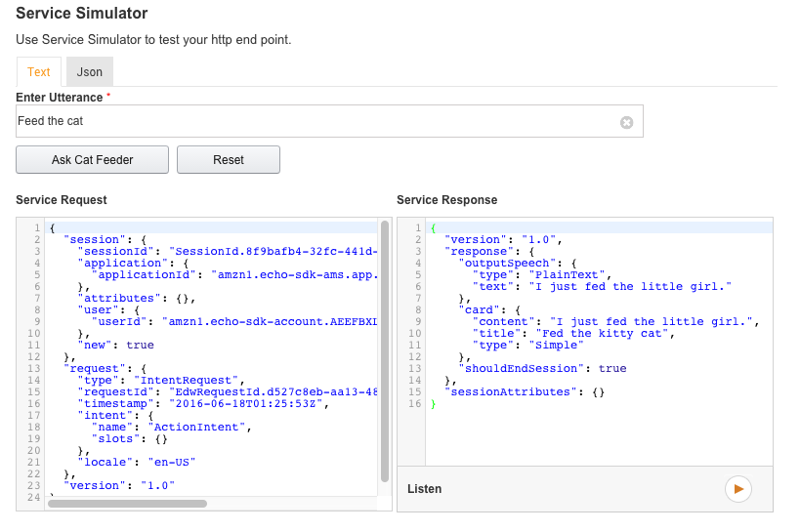Play the Listen audio response
Viewport: 800px width, 532px height.
click(x=738, y=489)
